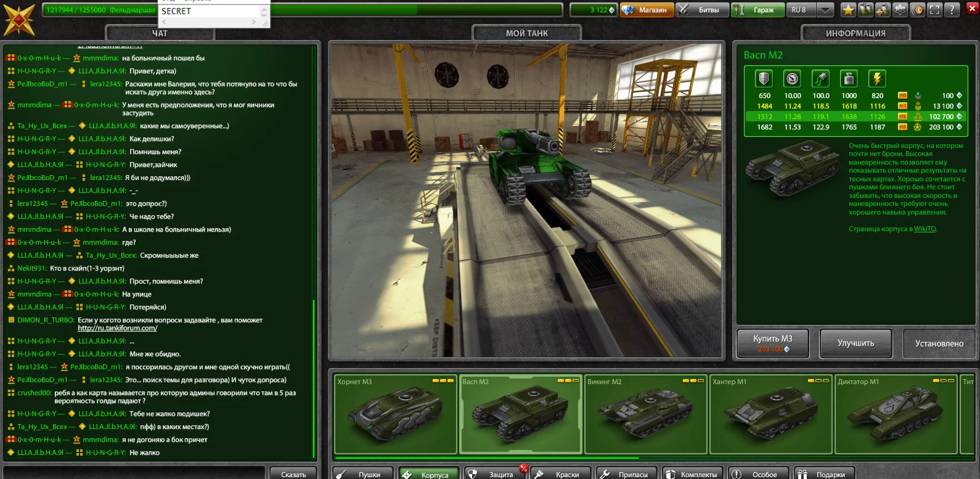Click the МОЙ ТАНК panel header

(527, 33)
